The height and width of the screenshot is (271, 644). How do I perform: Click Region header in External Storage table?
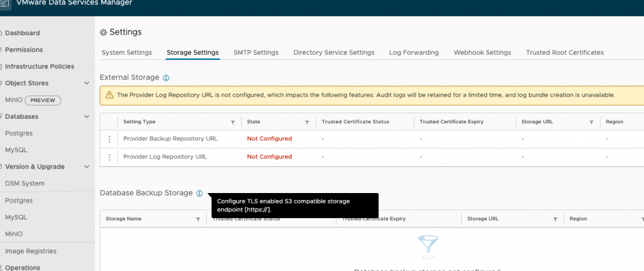click(x=614, y=122)
